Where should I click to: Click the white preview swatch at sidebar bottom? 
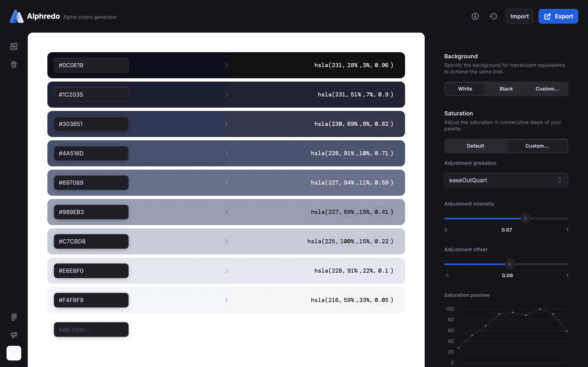point(14,353)
